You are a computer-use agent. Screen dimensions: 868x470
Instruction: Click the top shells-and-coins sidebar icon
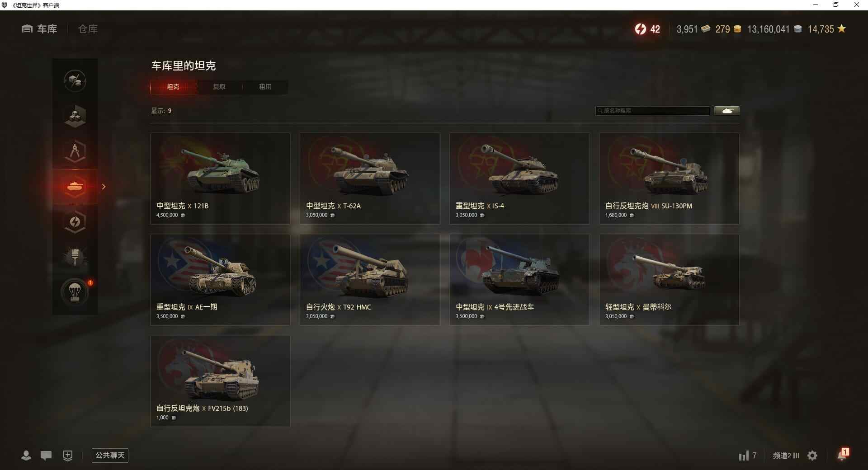coord(75,81)
